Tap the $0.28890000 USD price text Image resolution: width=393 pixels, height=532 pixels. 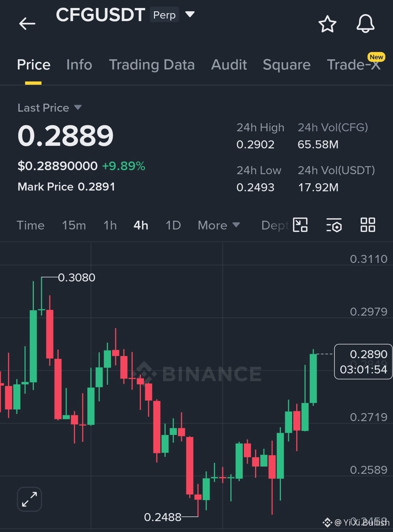pos(57,166)
